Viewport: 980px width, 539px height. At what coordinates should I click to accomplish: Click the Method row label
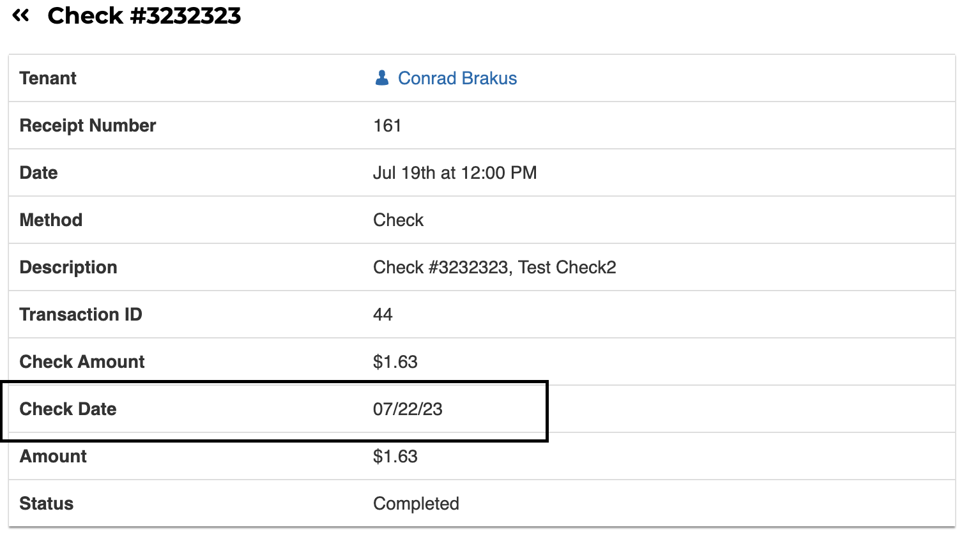click(x=51, y=220)
